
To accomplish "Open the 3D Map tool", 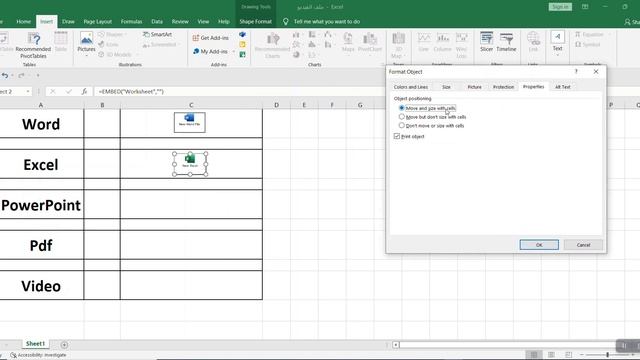I will tap(398, 45).
